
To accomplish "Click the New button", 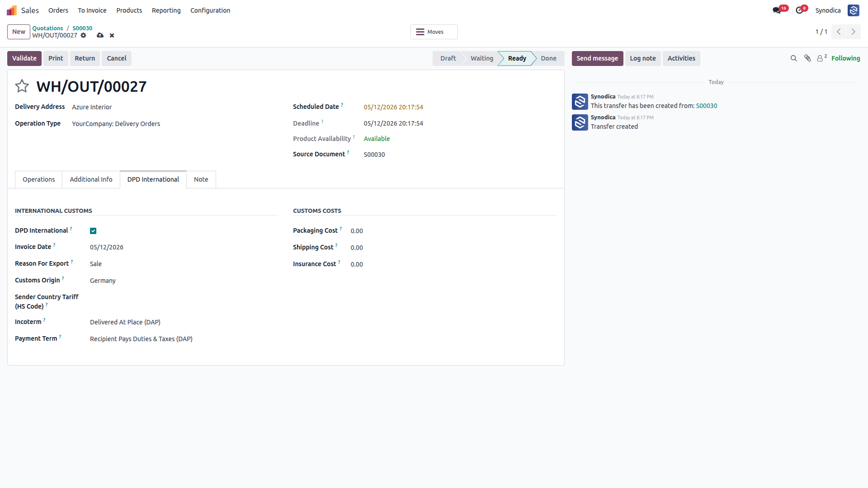I will click(x=19, y=32).
